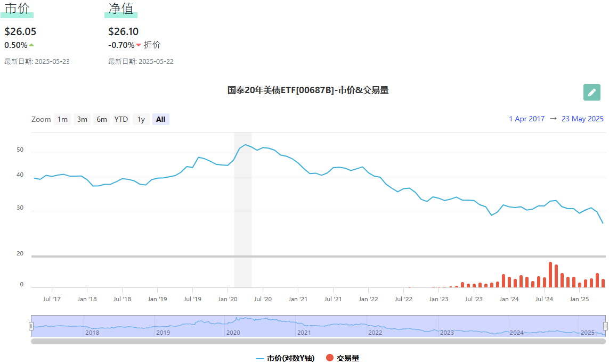Select the 3m zoom range

tap(82, 119)
